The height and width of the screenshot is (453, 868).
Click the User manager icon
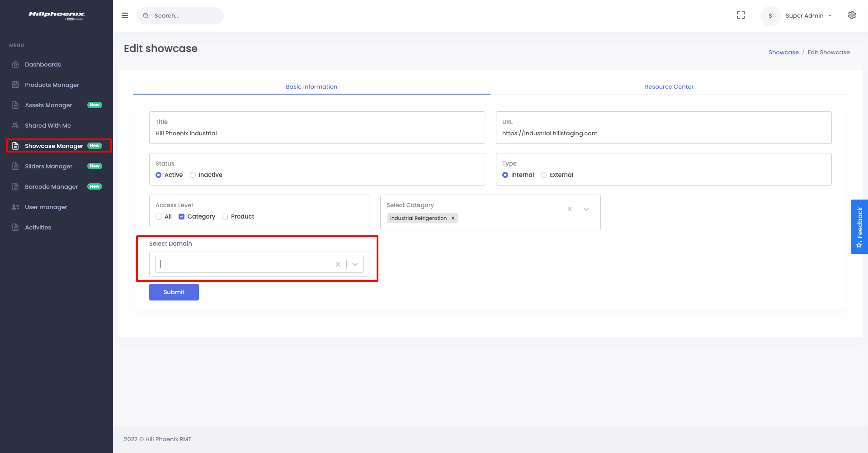pyautogui.click(x=15, y=207)
